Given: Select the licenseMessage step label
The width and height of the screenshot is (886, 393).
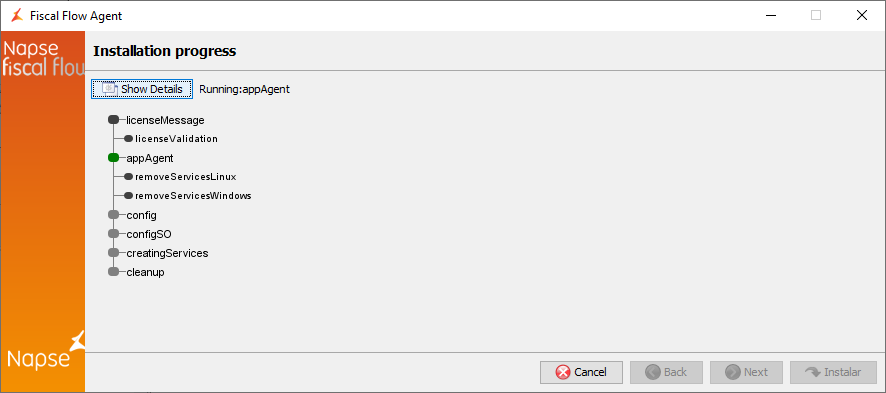Looking at the screenshot, I should click(x=165, y=120).
